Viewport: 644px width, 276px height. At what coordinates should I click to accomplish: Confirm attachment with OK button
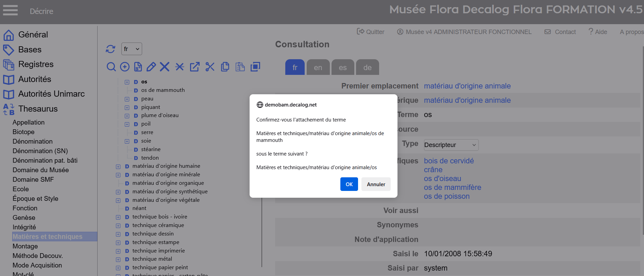349,184
